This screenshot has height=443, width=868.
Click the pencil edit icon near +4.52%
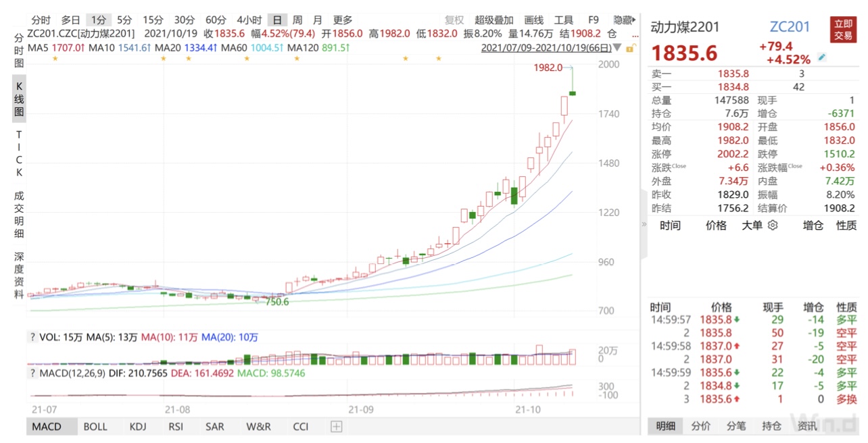[822, 58]
